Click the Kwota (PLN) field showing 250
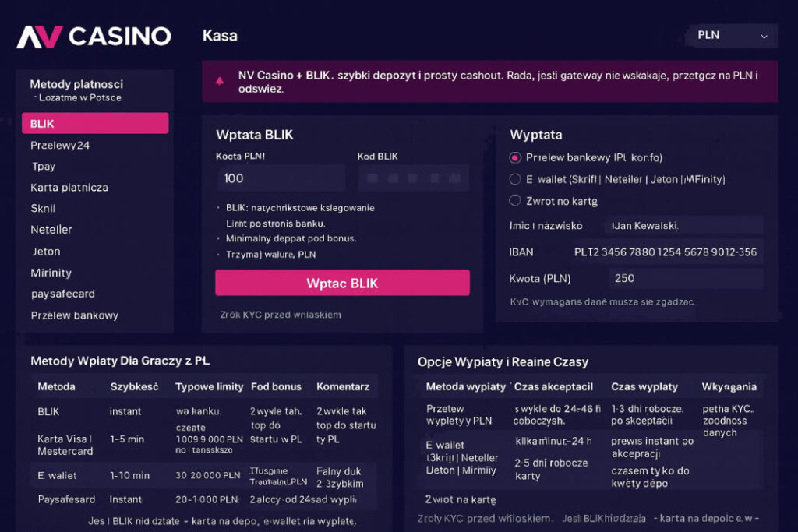 point(686,278)
